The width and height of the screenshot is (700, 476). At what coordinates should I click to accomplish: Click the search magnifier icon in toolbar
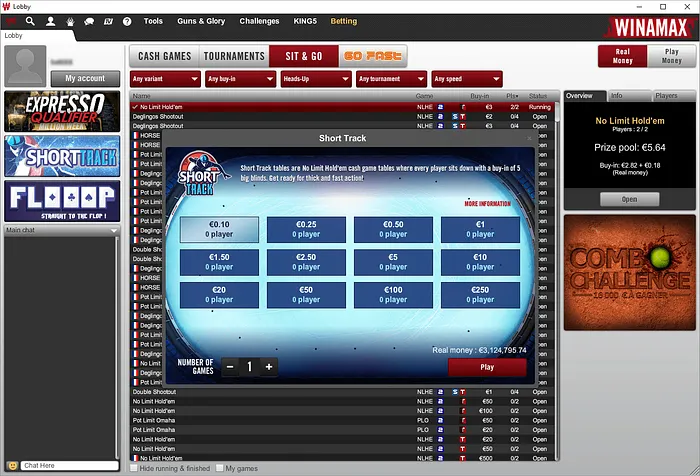(30, 20)
